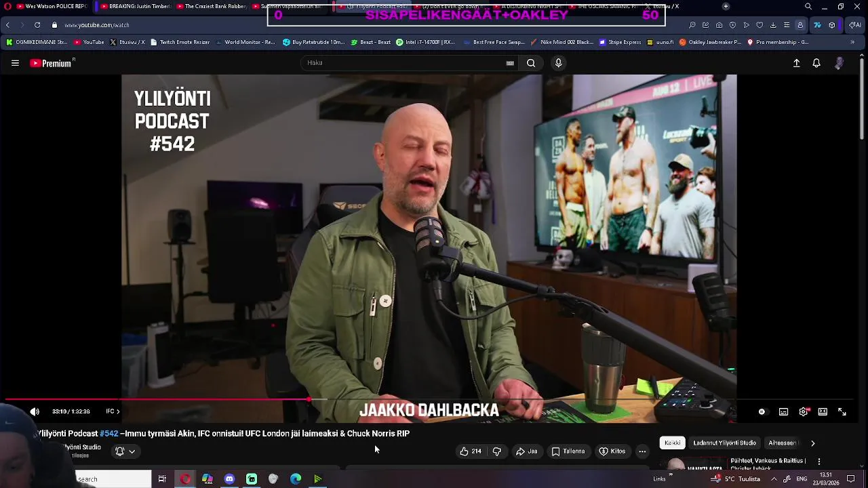Open subscription notification bell dropdown
Image resolution: width=868 pixels, height=488 pixels.
tap(125, 451)
